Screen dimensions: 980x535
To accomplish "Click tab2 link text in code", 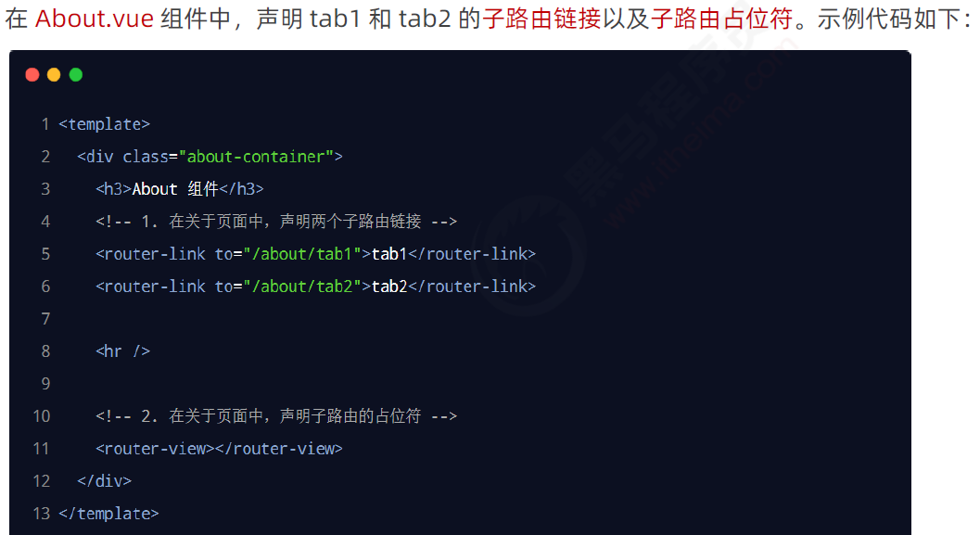I will [x=389, y=287].
